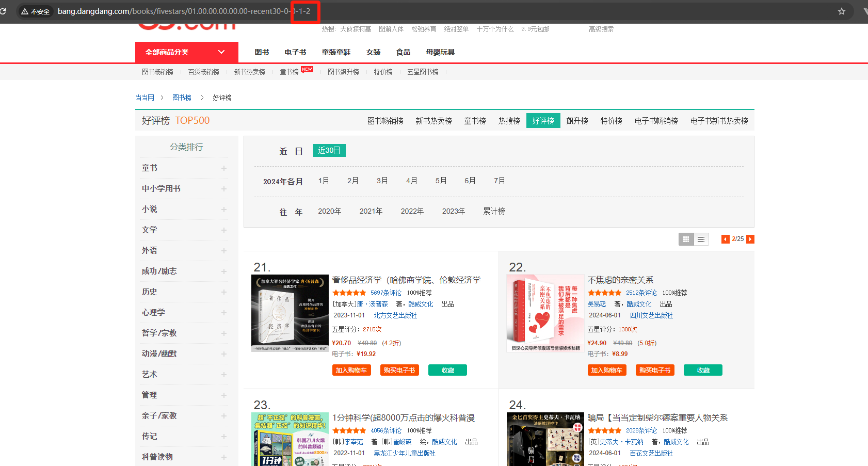
Task: Expand 历史 category plus icon
Action: tap(224, 292)
